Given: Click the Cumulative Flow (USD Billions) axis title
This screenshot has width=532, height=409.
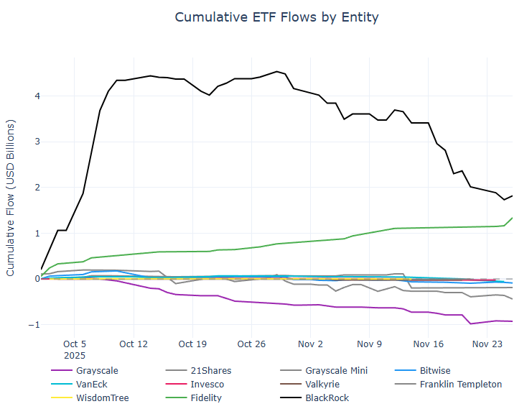Looking at the screenshot, I should (x=11, y=198).
